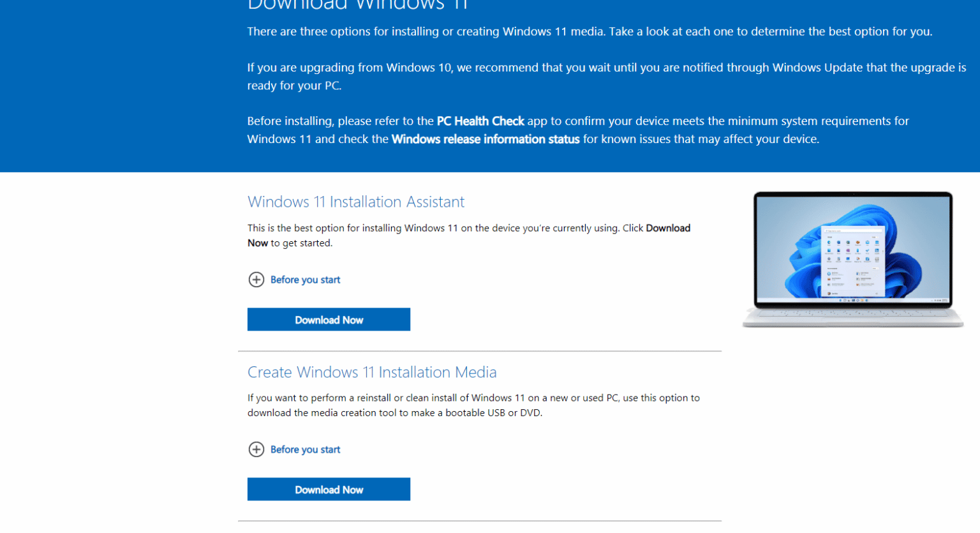Viewport: 980px width, 533px height.
Task: Select the Windows 11 Installation Assistant heading
Action: [x=355, y=202]
